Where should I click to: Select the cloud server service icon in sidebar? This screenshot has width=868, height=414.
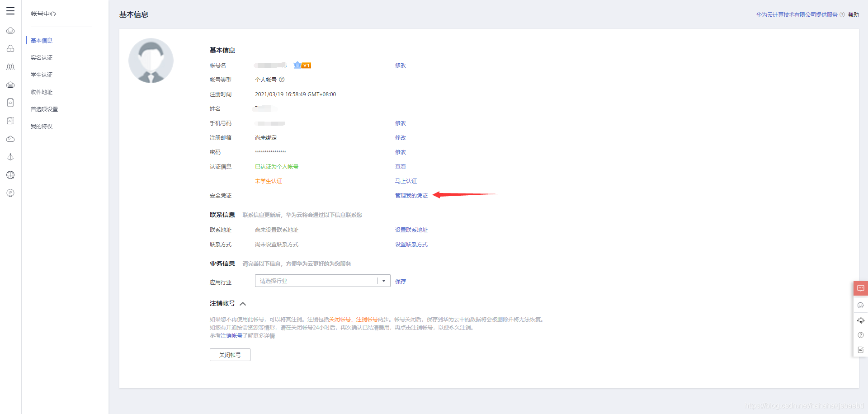point(10,31)
